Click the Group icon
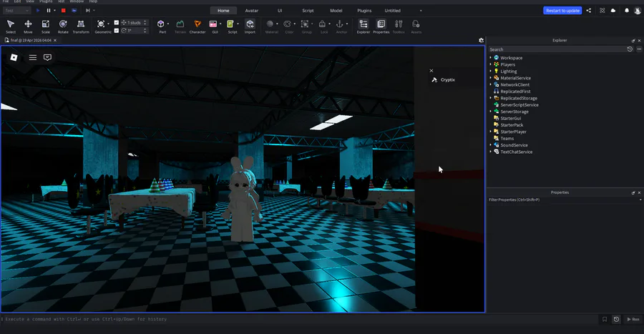 pyautogui.click(x=305, y=24)
